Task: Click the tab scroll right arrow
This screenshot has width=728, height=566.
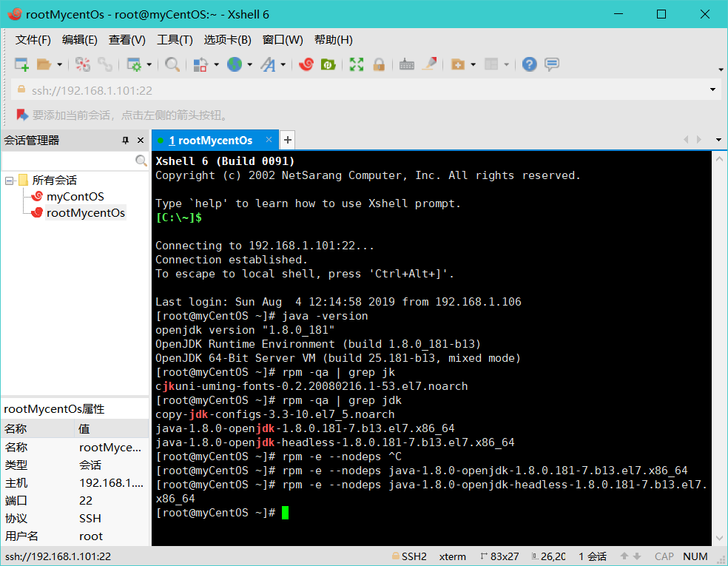Action: coord(699,140)
